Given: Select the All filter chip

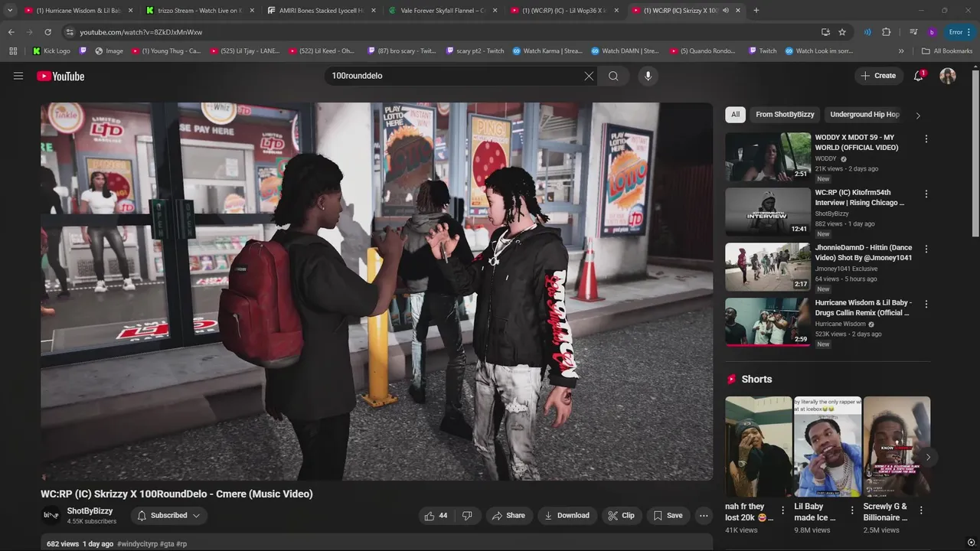Looking at the screenshot, I should point(735,115).
